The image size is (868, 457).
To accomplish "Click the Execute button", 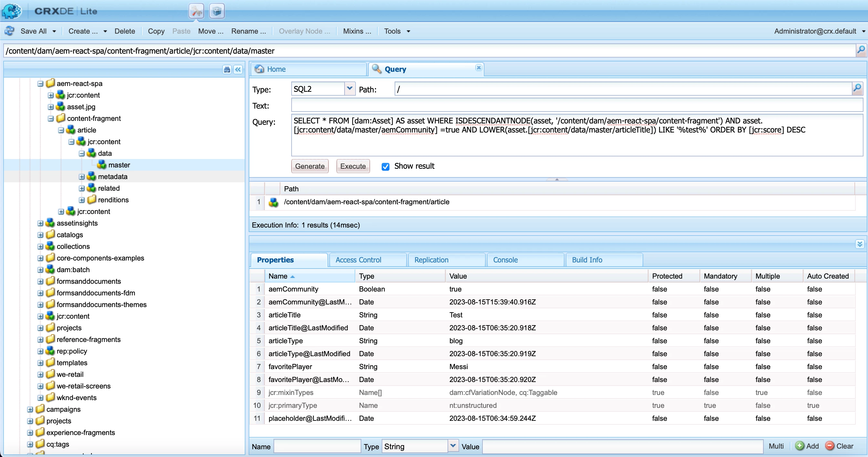I will pos(352,166).
